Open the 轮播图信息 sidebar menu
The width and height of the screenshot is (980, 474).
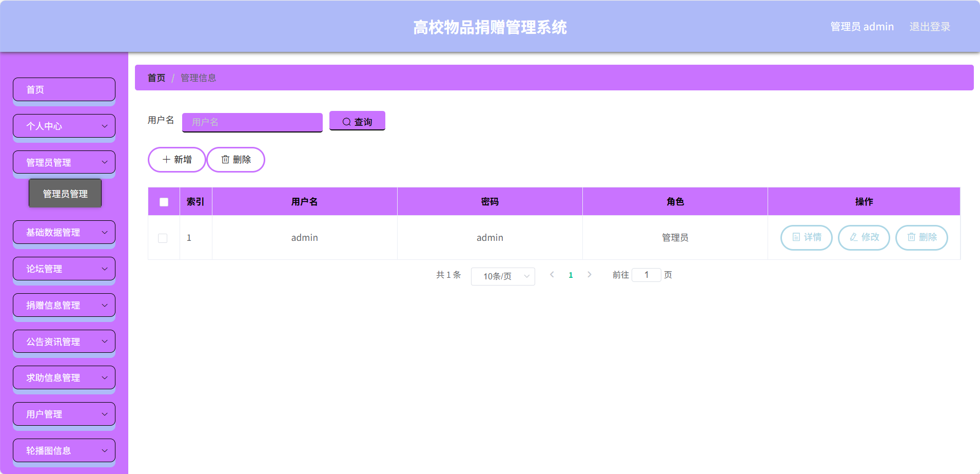(64, 450)
